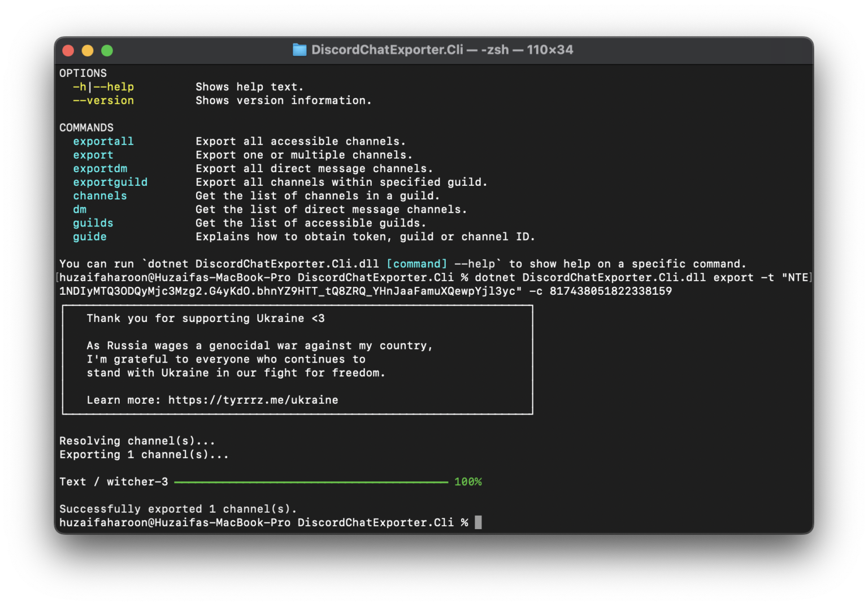Click the exportall command name
This screenshot has width=868, height=606.
(x=103, y=141)
